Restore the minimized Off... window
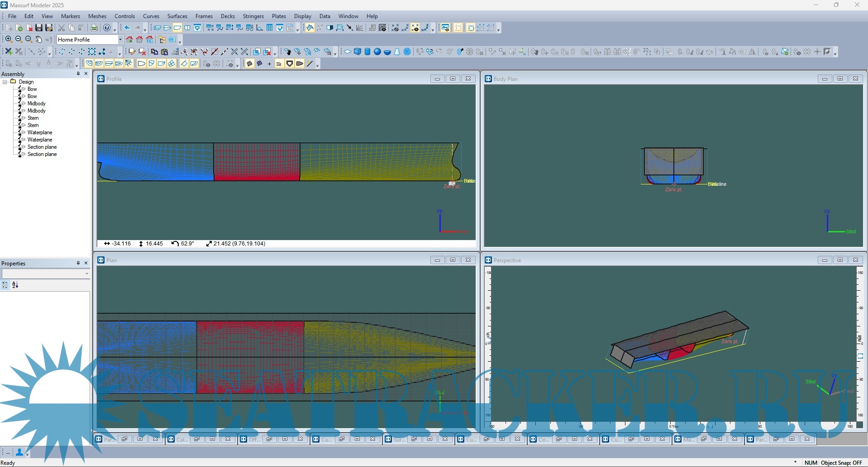868x467 pixels. [269, 439]
